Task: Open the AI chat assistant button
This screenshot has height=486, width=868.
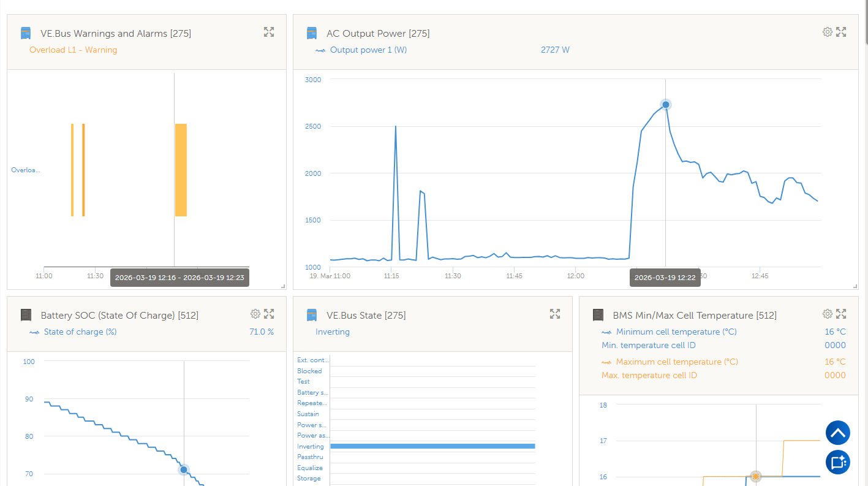Action: 838,462
